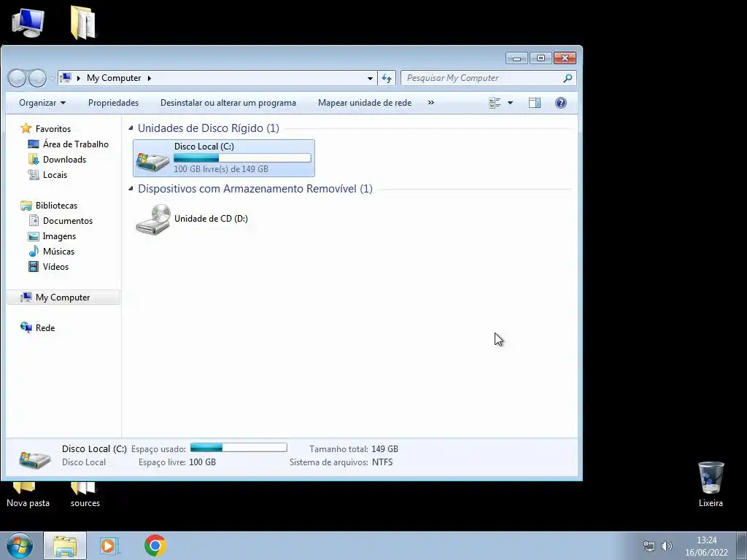This screenshot has width=747, height=560.
Task: Open Propriedades from the toolbar
Action: 113,103
